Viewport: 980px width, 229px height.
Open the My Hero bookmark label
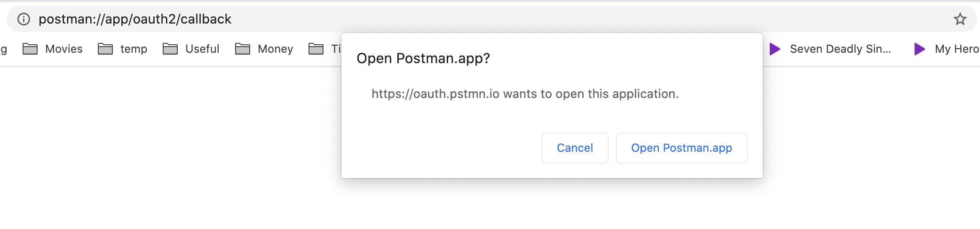click(x=957, y=49)
